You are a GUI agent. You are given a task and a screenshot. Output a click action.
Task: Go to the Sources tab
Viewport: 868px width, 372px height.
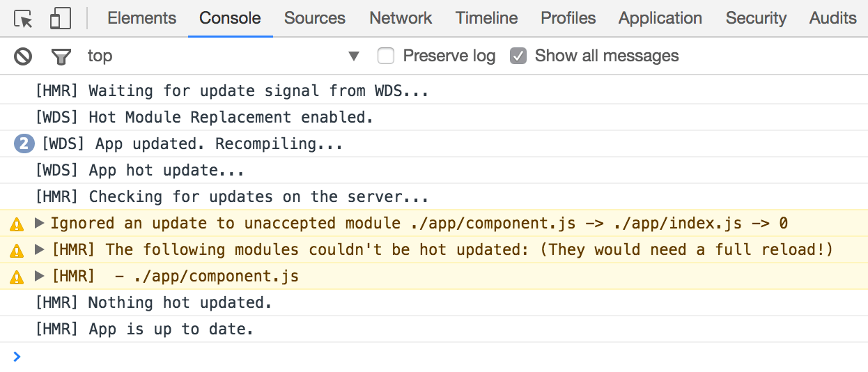pyautogui.click(x=314, y=19)
